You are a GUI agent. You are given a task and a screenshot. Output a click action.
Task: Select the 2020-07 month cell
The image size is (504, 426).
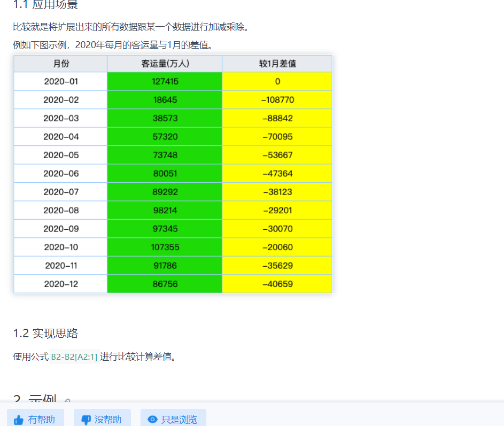(61, 191)
